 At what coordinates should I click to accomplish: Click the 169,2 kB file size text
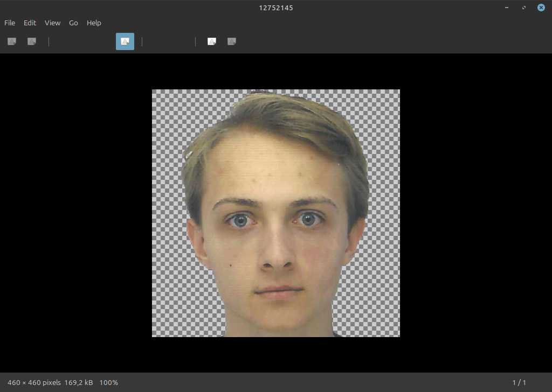click(79, 382)
